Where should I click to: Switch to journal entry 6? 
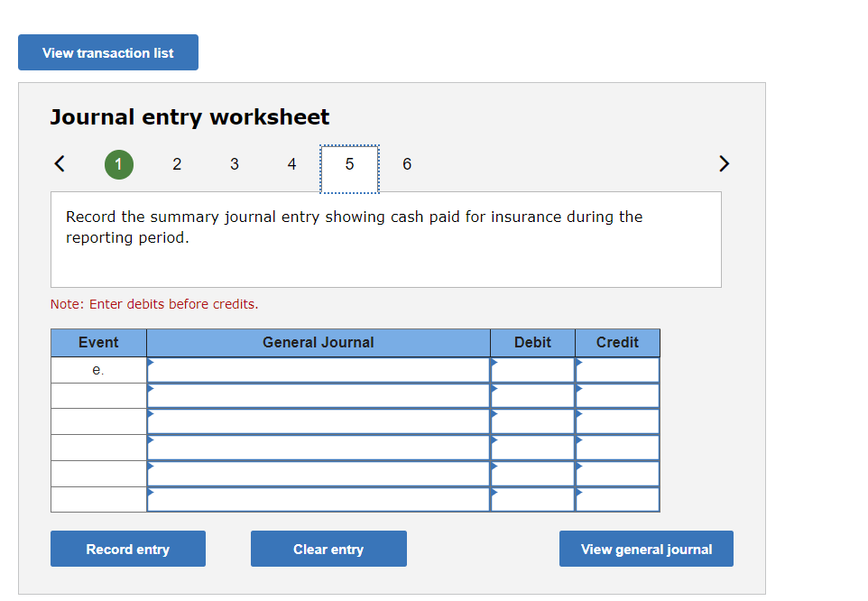point(407,164)
